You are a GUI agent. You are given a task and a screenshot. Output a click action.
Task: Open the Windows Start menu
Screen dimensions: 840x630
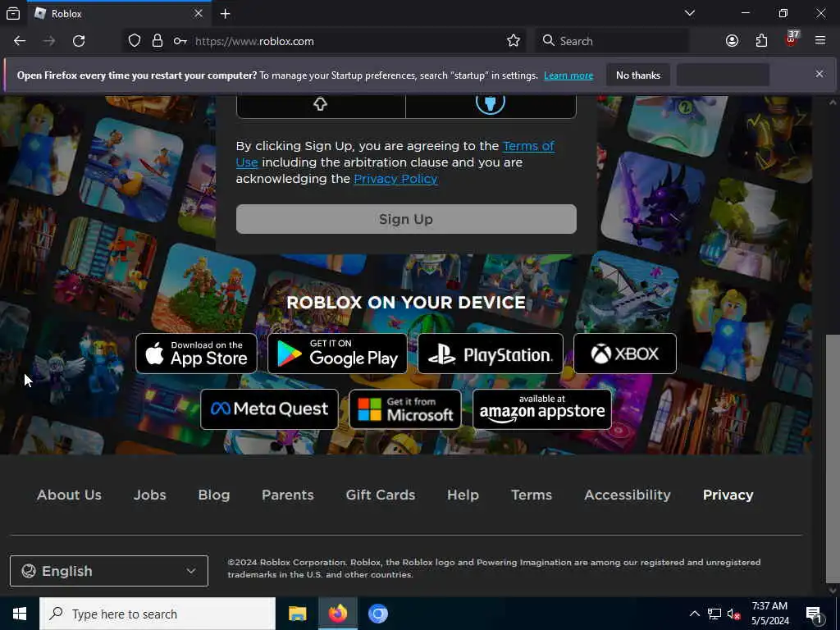click(x=20, y=614)
